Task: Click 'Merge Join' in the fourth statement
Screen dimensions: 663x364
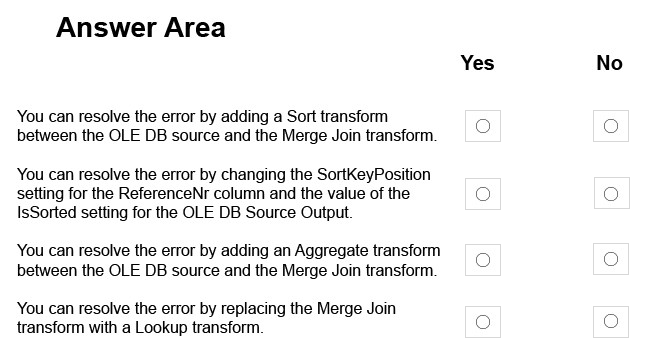Action: coord(356,309)
